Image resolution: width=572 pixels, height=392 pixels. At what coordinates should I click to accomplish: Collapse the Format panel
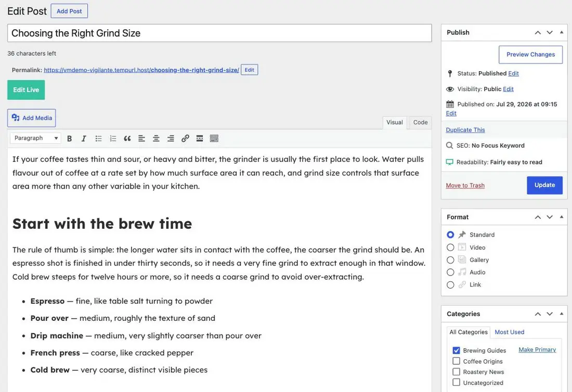coord(562,217)
